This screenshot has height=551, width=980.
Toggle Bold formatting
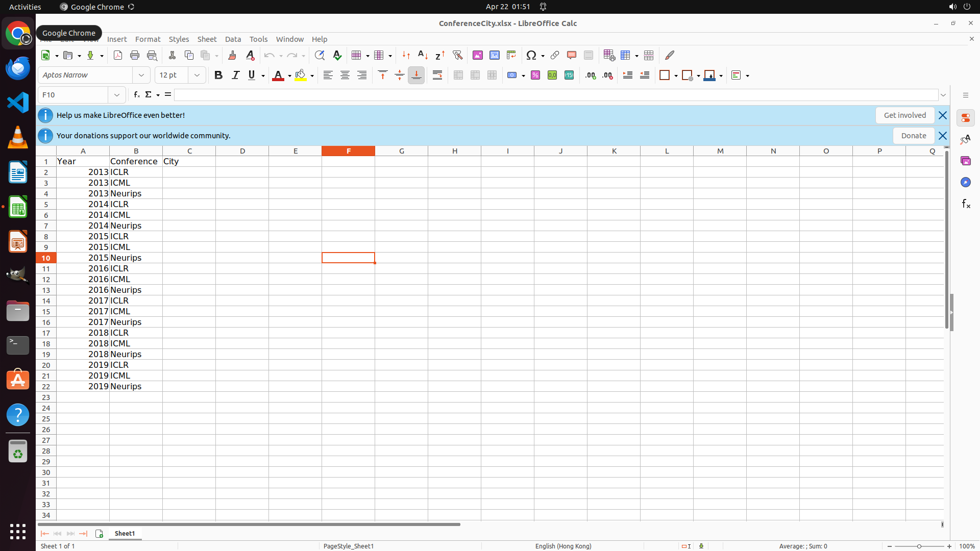point(218,76)
